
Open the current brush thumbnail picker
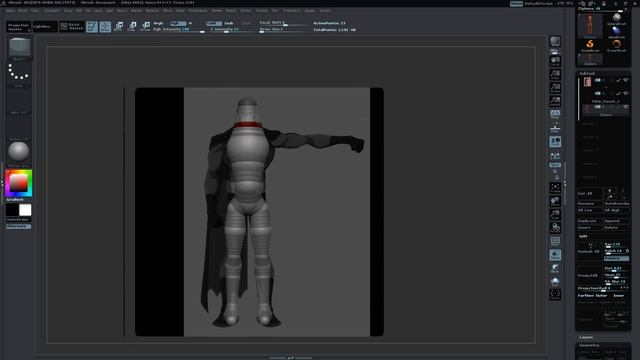coord(19,47)
